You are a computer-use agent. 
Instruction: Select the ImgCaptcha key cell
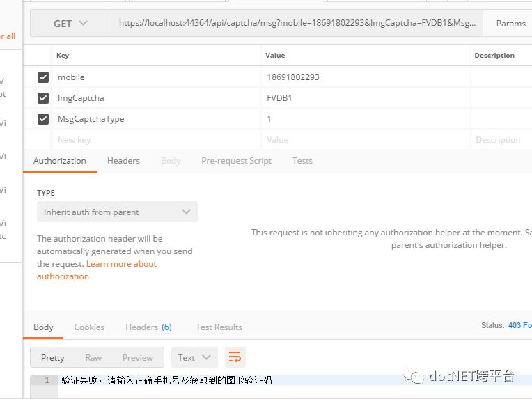point(157,98)
